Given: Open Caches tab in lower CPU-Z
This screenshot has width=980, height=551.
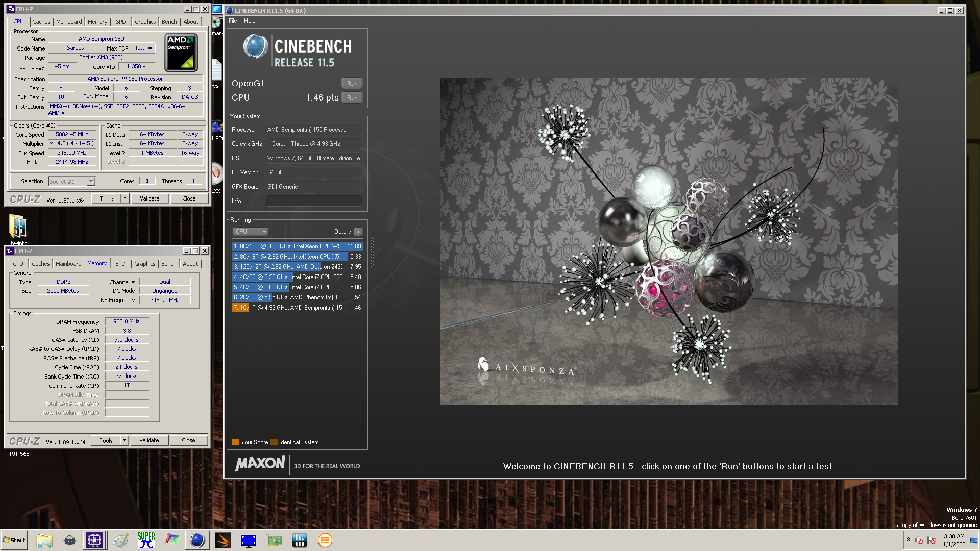Looking at the screenshot, I should 41,264.
